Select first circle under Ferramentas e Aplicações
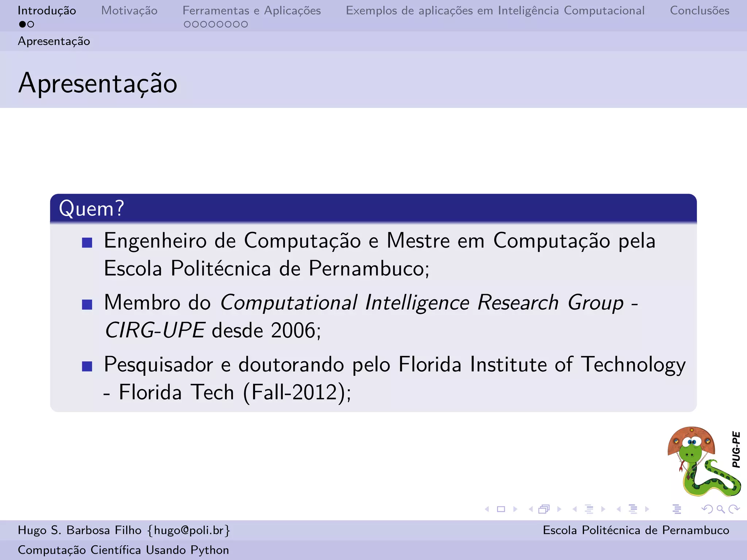 coord(187,24)
